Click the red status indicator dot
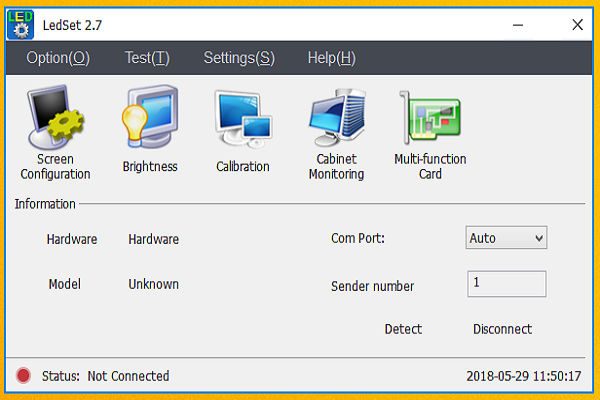Screen dimensions: 600x400 click(x=23, y=376)
